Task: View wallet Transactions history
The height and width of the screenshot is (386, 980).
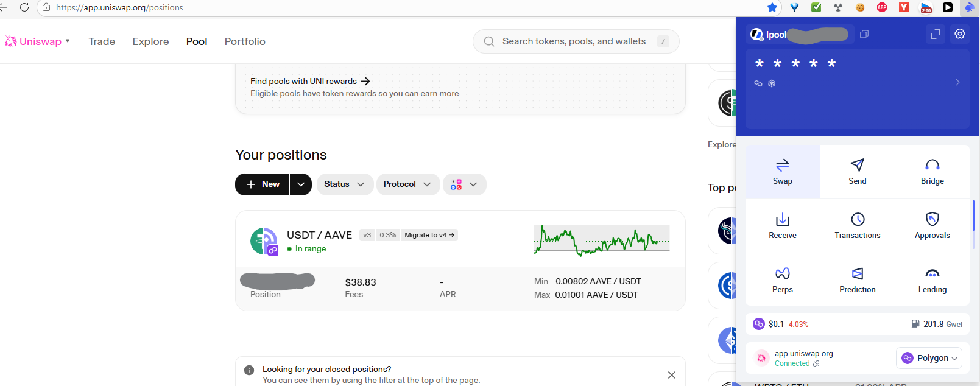Action: 857,225
